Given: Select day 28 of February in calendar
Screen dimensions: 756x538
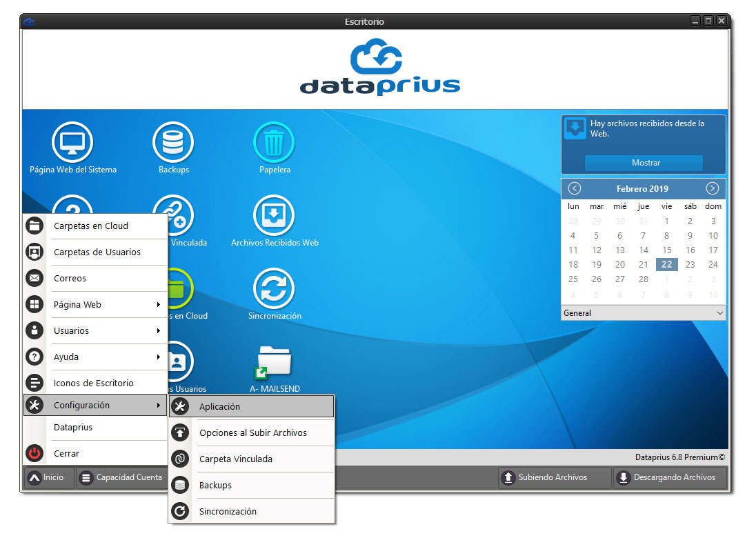Looking at the screenshot, I should click(x=643, y=279).
